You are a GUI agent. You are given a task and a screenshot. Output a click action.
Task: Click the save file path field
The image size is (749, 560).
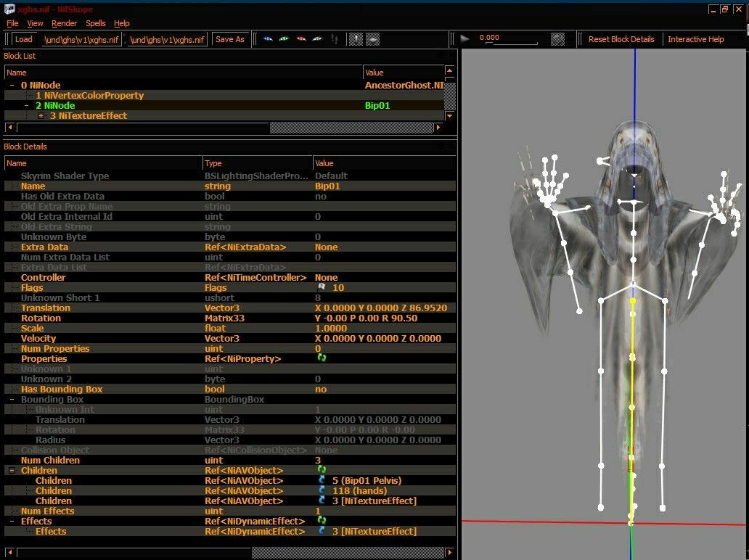167,39
